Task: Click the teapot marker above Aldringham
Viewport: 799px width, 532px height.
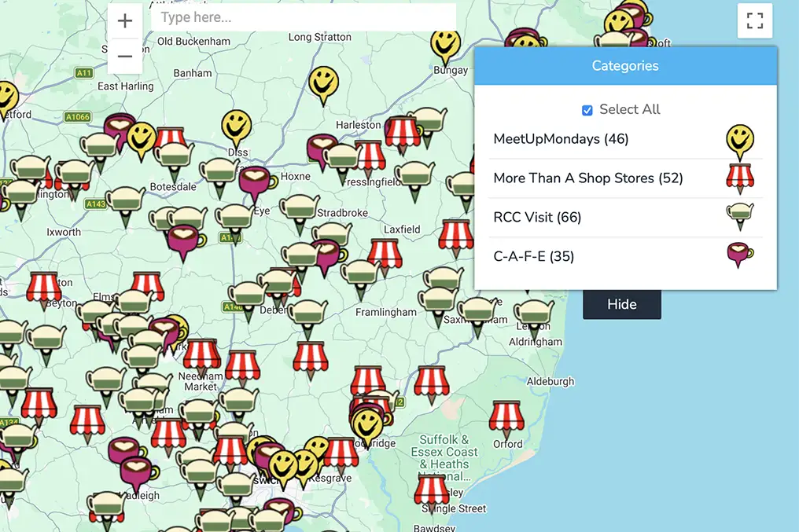Action: pyautogui.click(x=533, y=317)
